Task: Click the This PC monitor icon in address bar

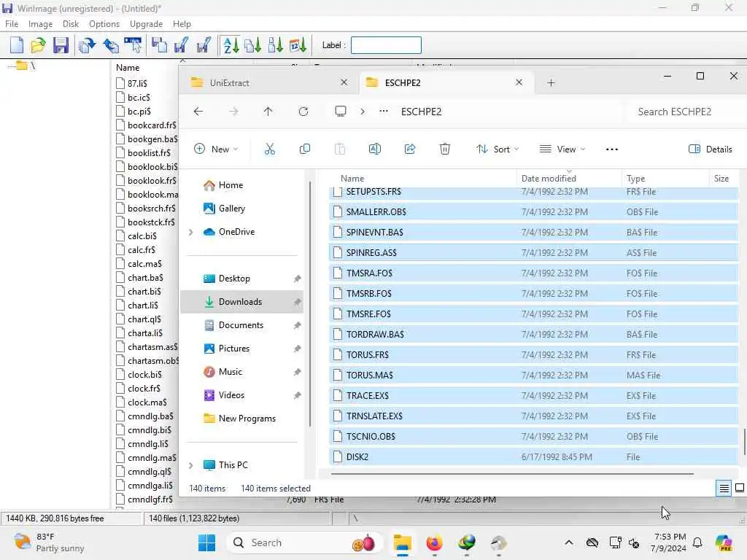Action: click(x=340, y=112)
